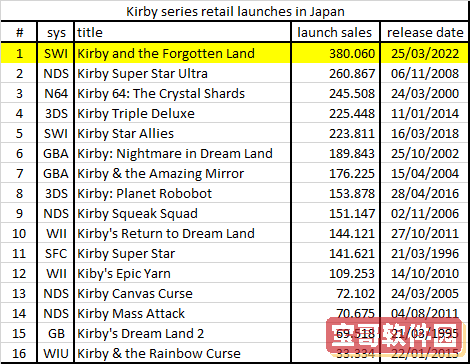Select Kirby: Nightmare in Dream Land cell

pyautogui.click(x=183, y=153)
